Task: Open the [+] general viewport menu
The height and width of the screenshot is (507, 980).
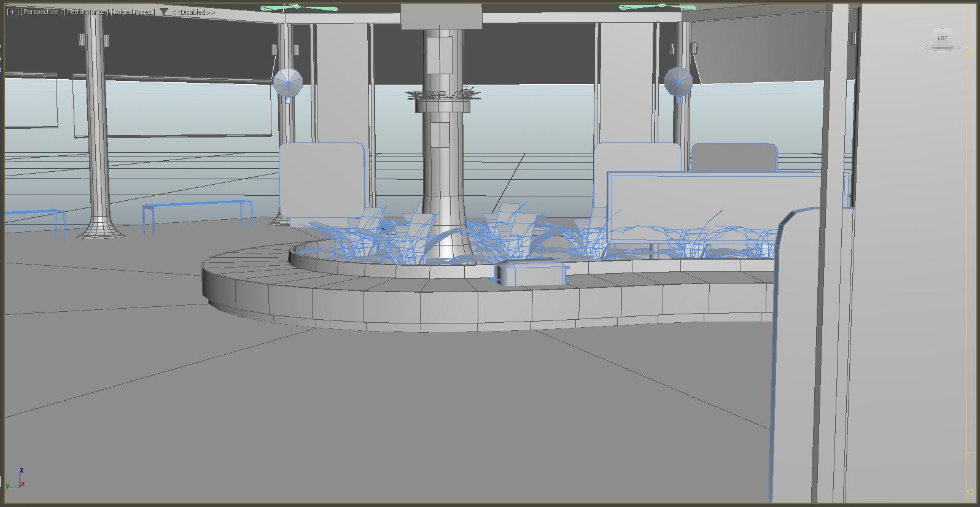Action: 12,12
